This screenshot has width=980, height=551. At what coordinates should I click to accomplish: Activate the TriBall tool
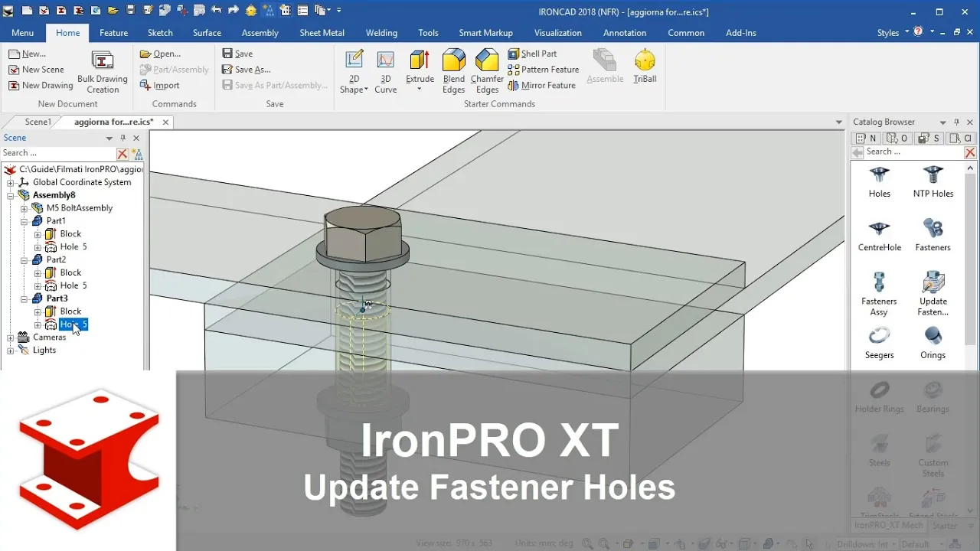tap(645, 67)
